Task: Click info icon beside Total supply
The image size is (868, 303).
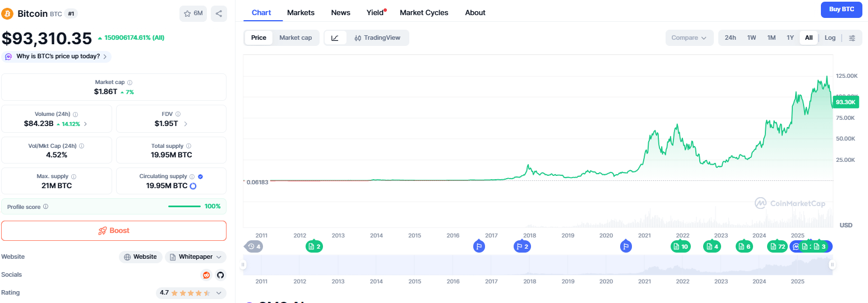Action: [x=188, y=146]
